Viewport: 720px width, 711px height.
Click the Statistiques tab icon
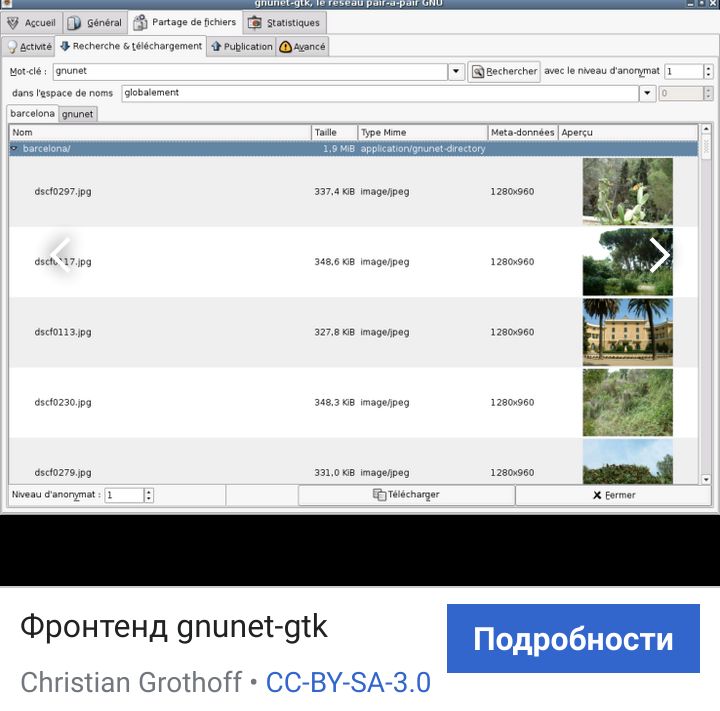pos(254,23)
